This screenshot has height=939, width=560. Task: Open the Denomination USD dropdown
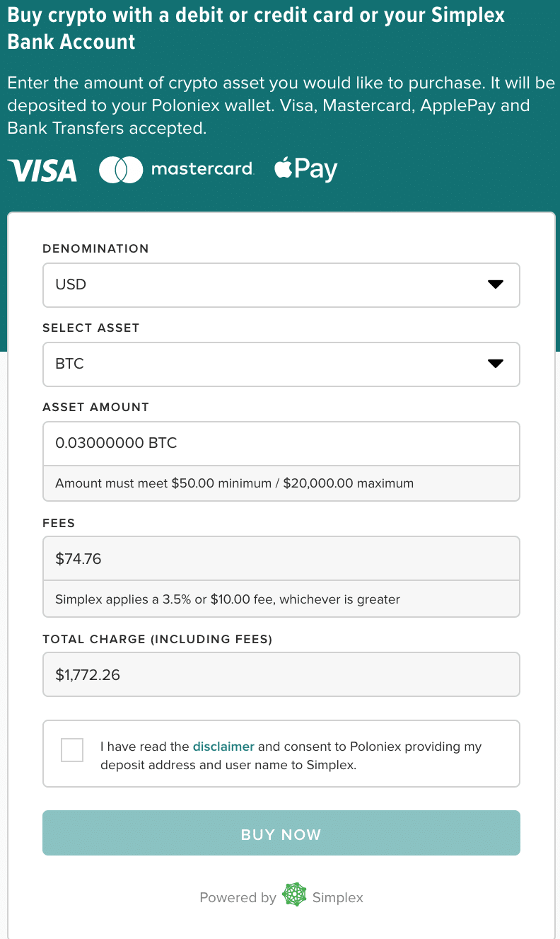(281, 285)
